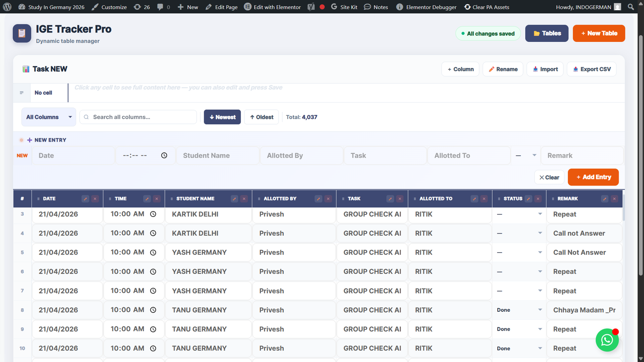
Task: Click the Export CSV button
Action: tap(592, 69)
